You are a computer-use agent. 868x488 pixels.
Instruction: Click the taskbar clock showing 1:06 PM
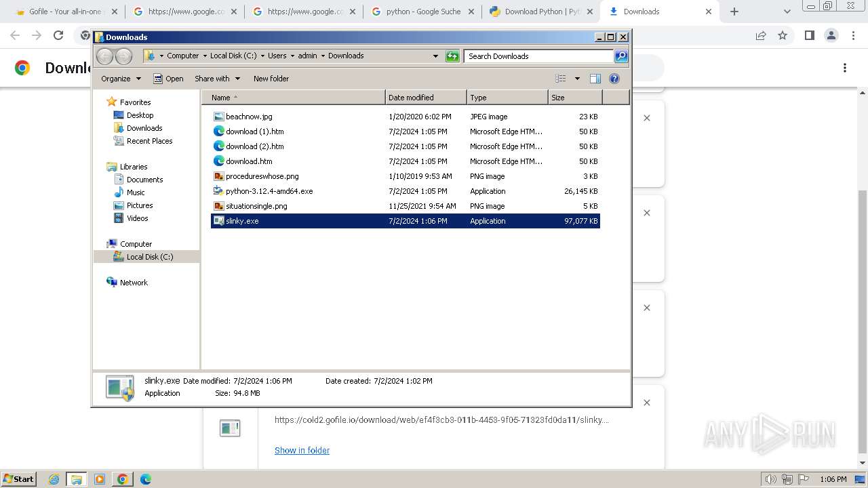point(833,479)
